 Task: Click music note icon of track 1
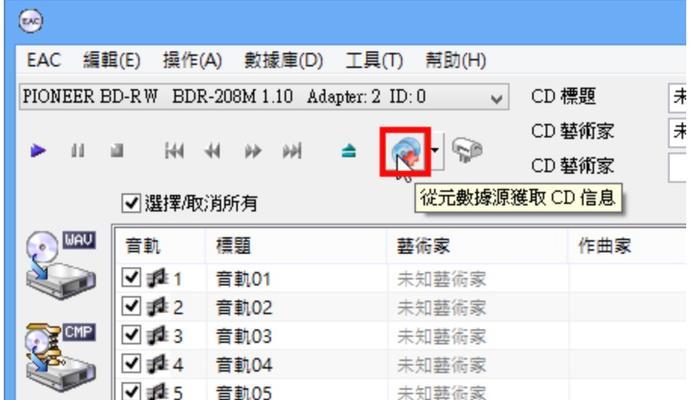158,278
